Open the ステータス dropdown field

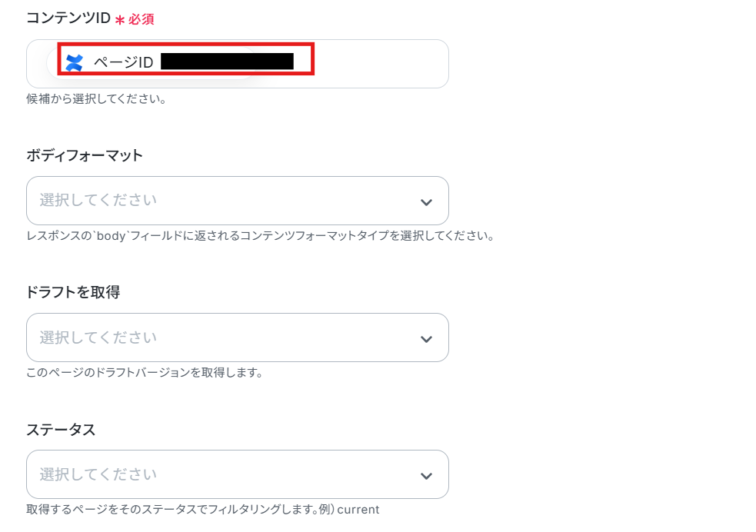[237, 474]
